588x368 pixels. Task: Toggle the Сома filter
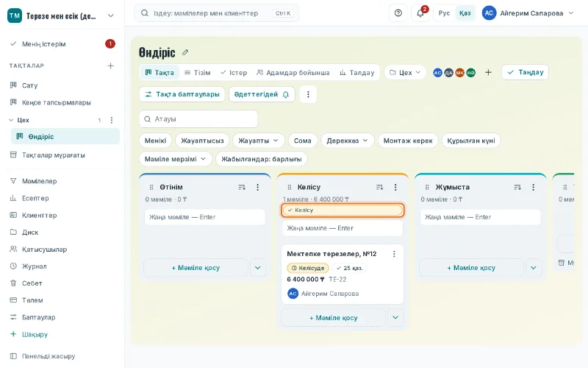pos(303,141)
